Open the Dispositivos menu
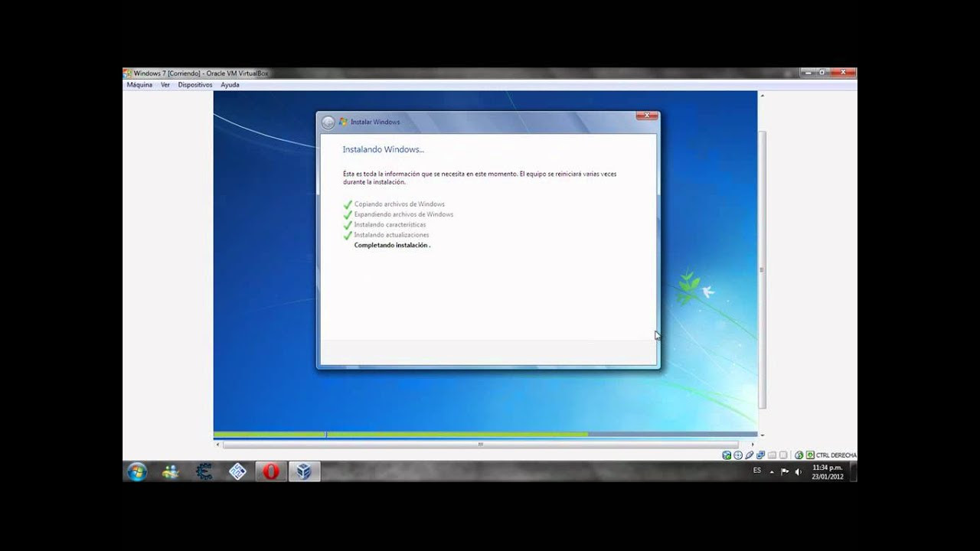980x551 pixels. point(195,85)
